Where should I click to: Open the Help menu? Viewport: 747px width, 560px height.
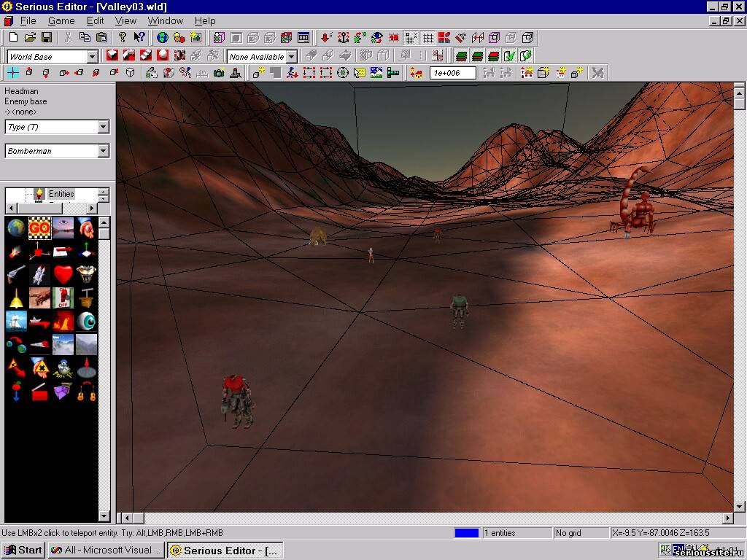[205, 20]
